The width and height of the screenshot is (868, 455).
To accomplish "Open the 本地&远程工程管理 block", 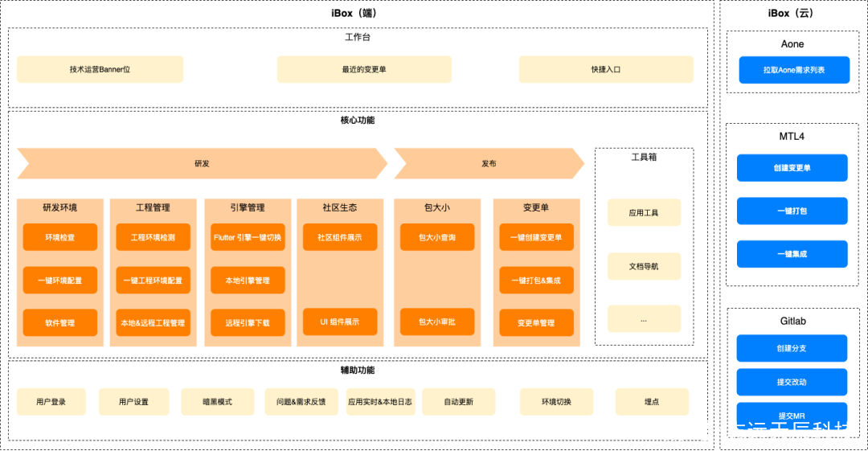I will (x=153, y=322).
